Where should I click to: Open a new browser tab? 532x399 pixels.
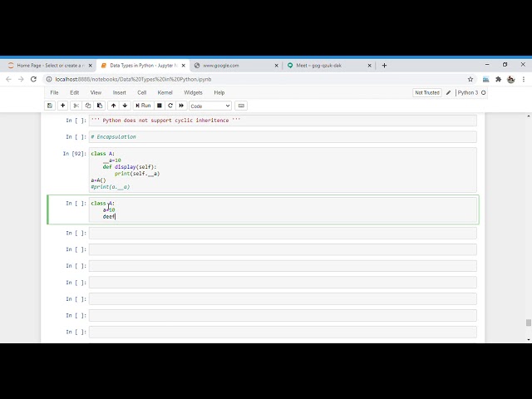[x=384, y=66]
